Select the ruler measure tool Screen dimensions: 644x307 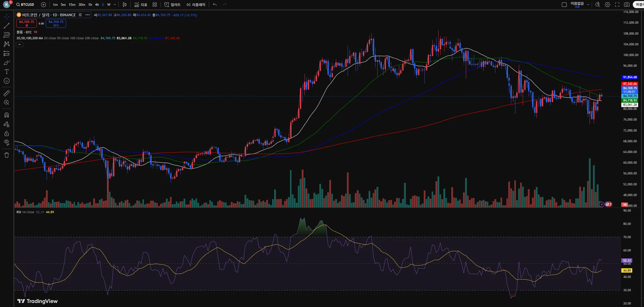click(x=6, y=93)
